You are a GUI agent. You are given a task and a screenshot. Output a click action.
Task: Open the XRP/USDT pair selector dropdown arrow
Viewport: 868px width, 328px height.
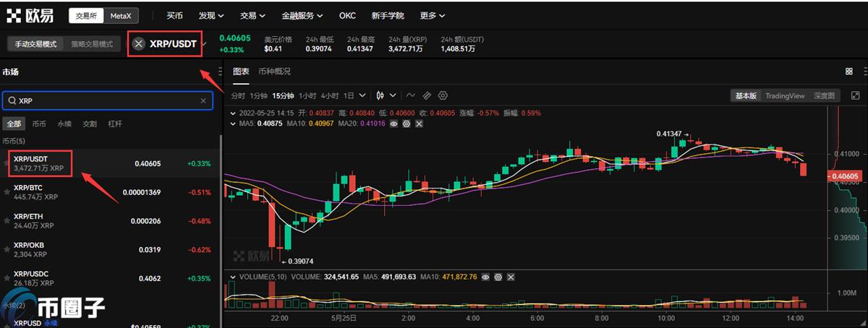coord(205,44)
